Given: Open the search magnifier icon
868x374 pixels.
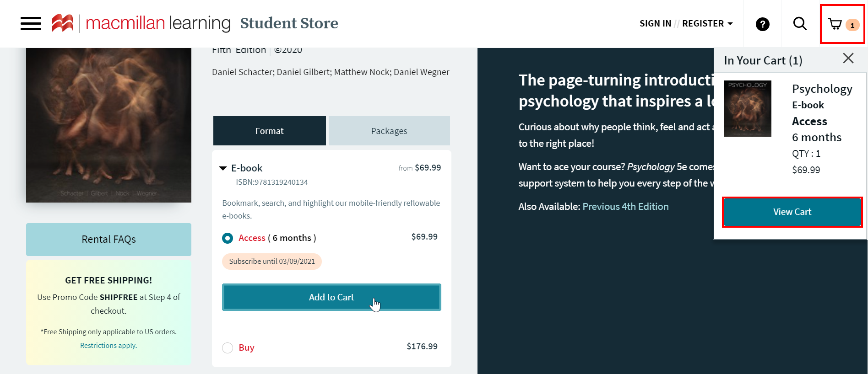Looking at the screenshot, I should (799, 23).
